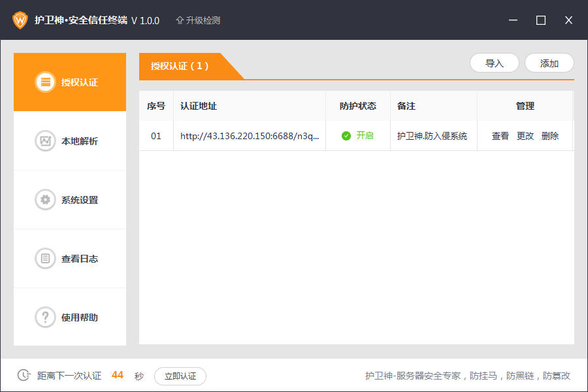The height and width of the screenshot is (392, 588).
Task: Toggle the green 开启 protection status
Action: (x=358, y=136)
